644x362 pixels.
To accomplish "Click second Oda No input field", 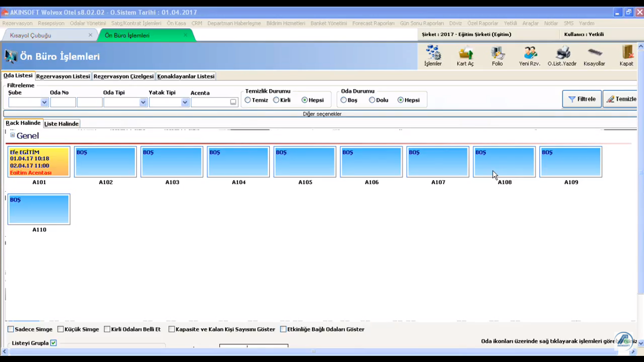I will 90,102.
